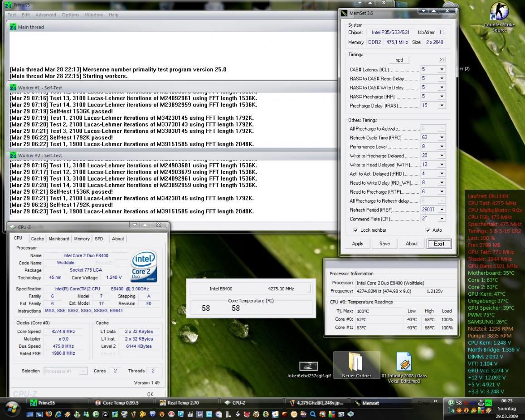The image size is (525, 420).
Task: Open the Command Rate (CR) dropdown
Action: tap(442, 219)
